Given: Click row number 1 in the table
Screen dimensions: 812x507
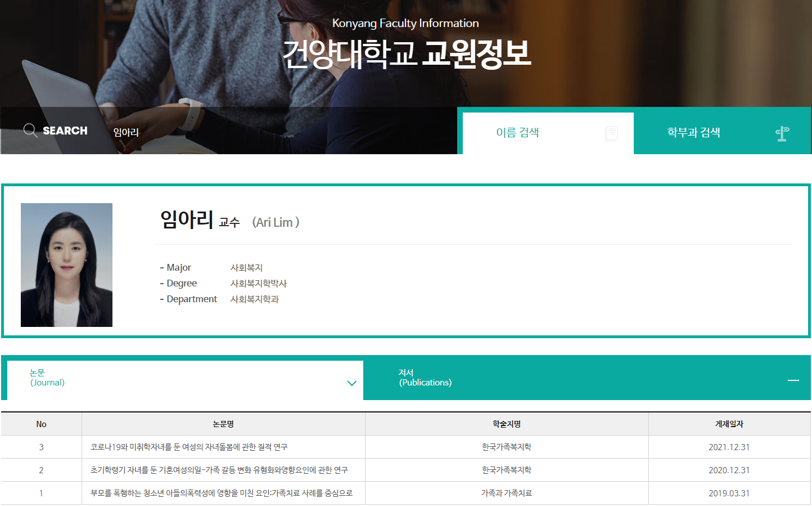Looking at the screenshot, I should 41,493.
